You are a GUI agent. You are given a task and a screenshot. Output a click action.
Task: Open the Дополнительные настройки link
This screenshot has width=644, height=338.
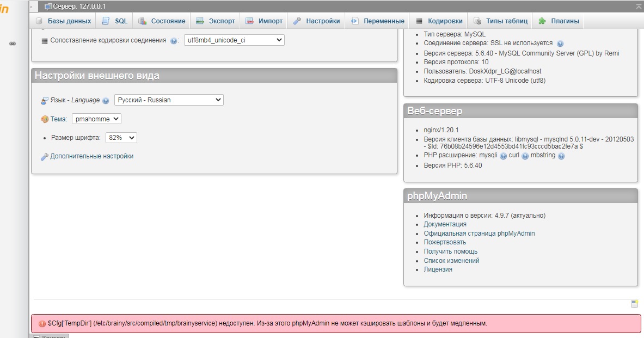click(x=91, y=156)
